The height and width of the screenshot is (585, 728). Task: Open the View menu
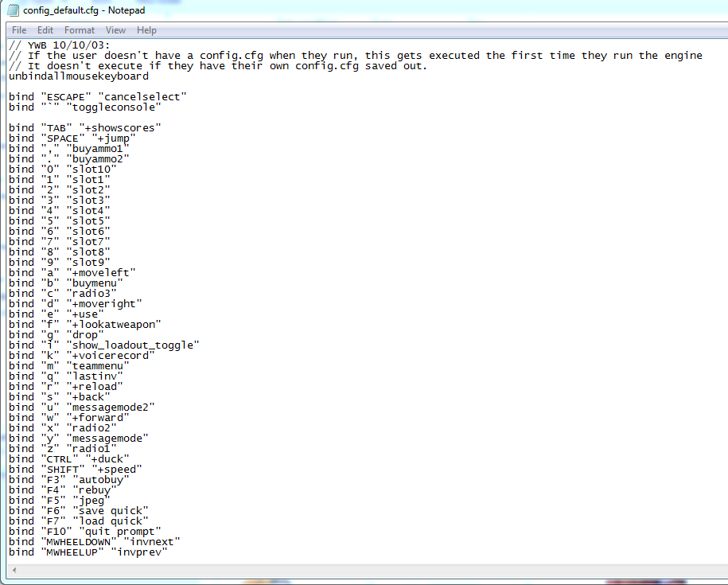click(x=115, y=30)
